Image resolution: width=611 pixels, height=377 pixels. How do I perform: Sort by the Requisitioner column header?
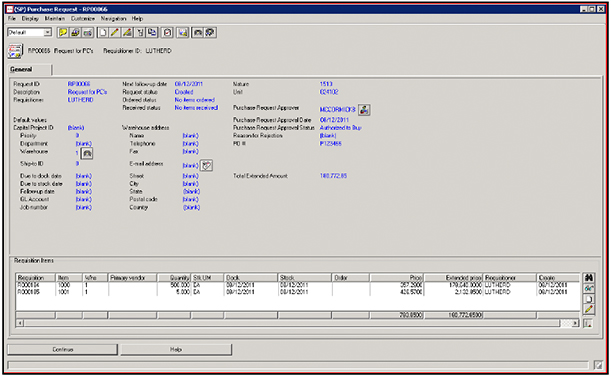[510, 278]
